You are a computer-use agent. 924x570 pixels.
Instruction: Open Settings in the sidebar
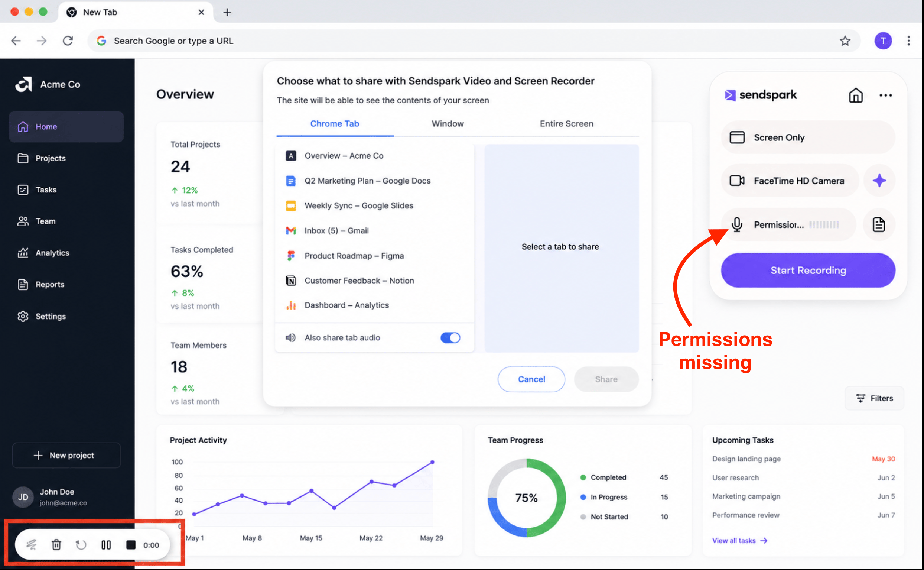click(66, 316)
